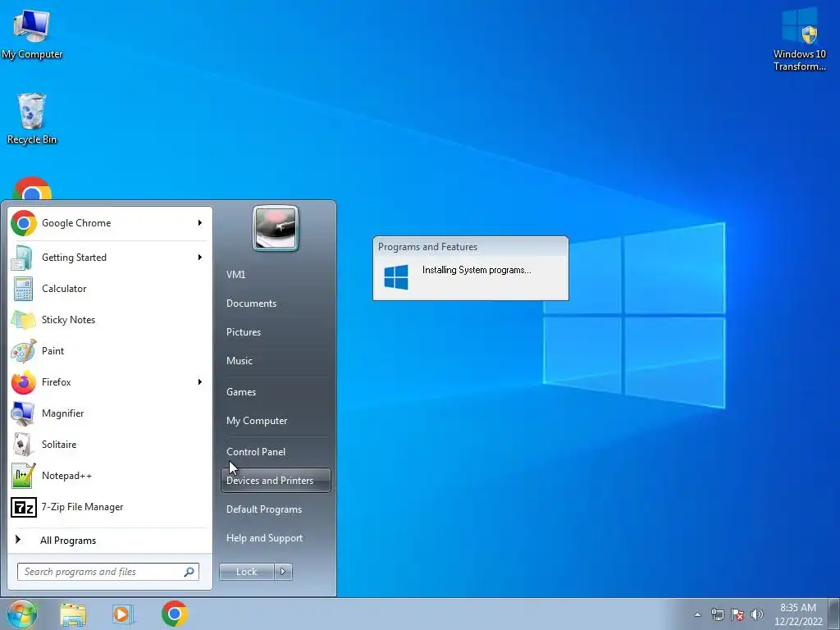Select Windows 10 Transformation desktop icon
The width and height of the screenshot is (840, 630).
coord(799,39)
